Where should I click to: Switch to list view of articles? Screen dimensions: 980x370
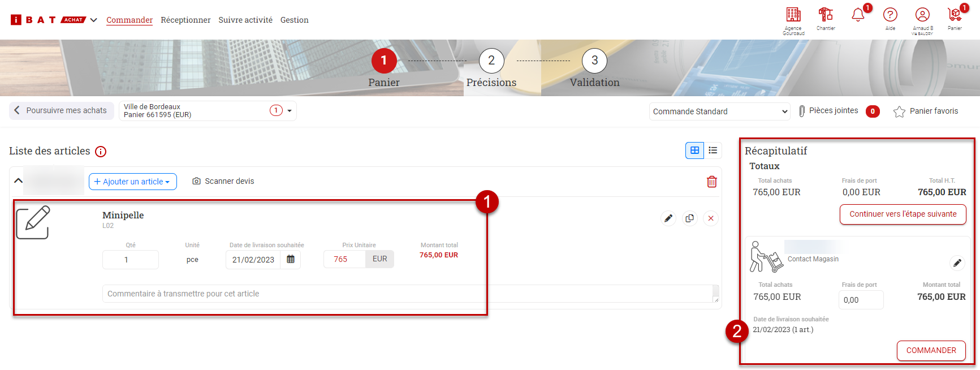click(713, 150)
